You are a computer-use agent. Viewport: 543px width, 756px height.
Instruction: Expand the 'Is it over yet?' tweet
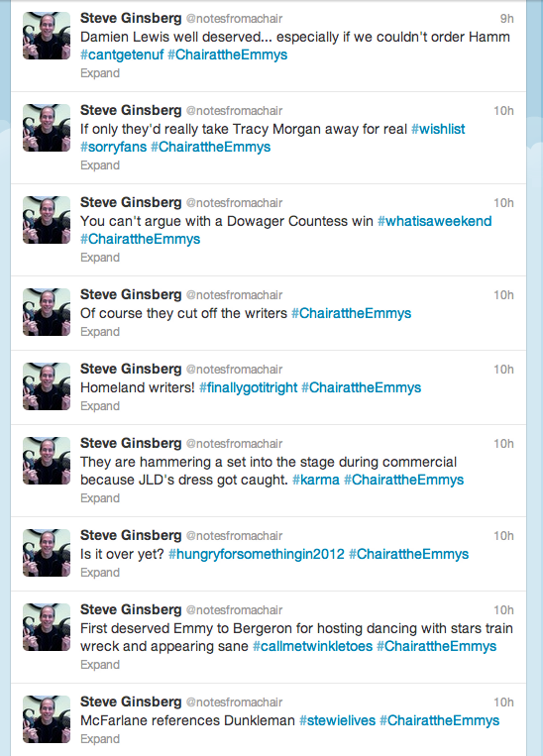coord(100,573)
